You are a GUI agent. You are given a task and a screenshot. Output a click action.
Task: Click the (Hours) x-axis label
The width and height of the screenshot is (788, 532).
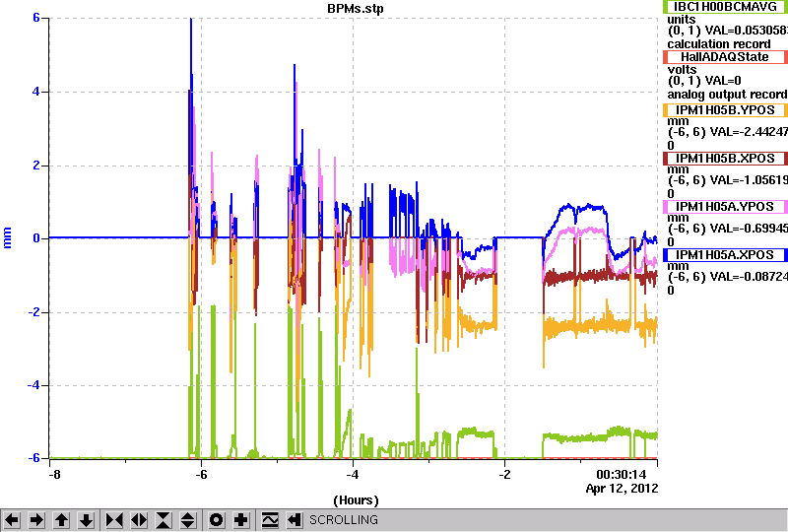(x=356, y=500)
